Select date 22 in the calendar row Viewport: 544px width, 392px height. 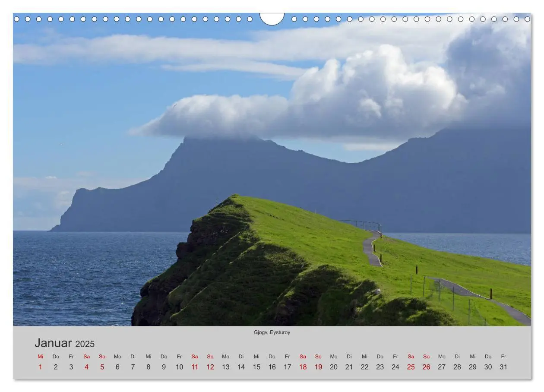364,367
